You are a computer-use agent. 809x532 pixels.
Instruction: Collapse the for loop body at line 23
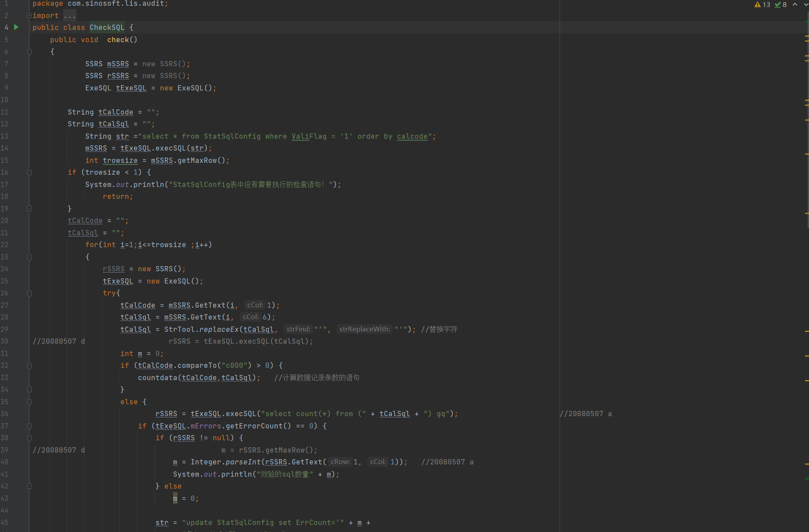[29, 257]
